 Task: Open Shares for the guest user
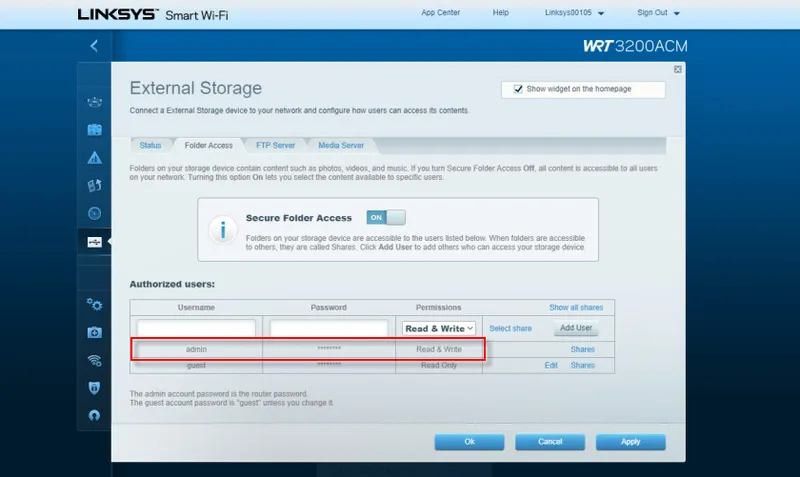pos(583,365)
